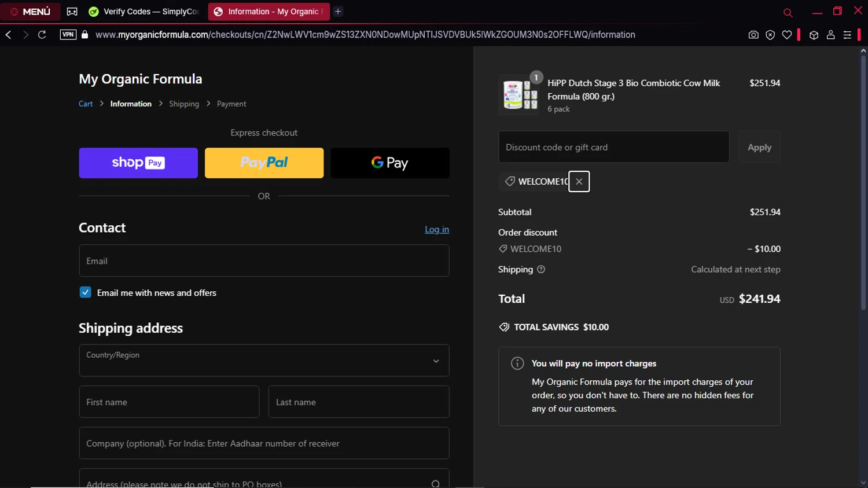The width and height of the screenshot is (868, 488).
Task: Click the address search magnifier icon
Action: tap(436, 484)
